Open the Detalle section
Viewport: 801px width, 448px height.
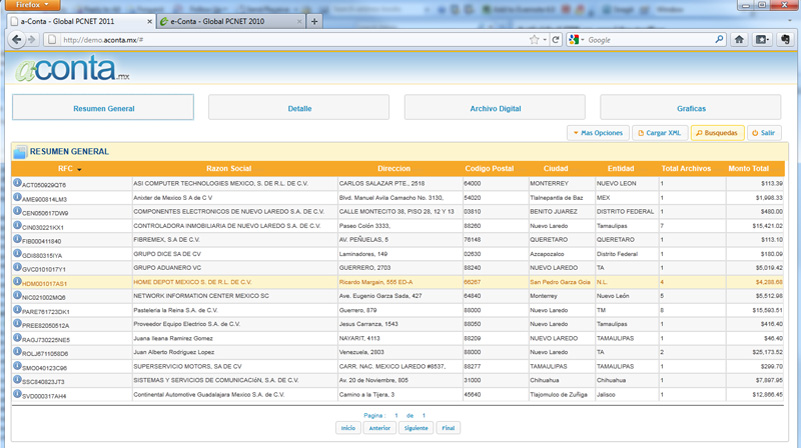click(299, 107)
